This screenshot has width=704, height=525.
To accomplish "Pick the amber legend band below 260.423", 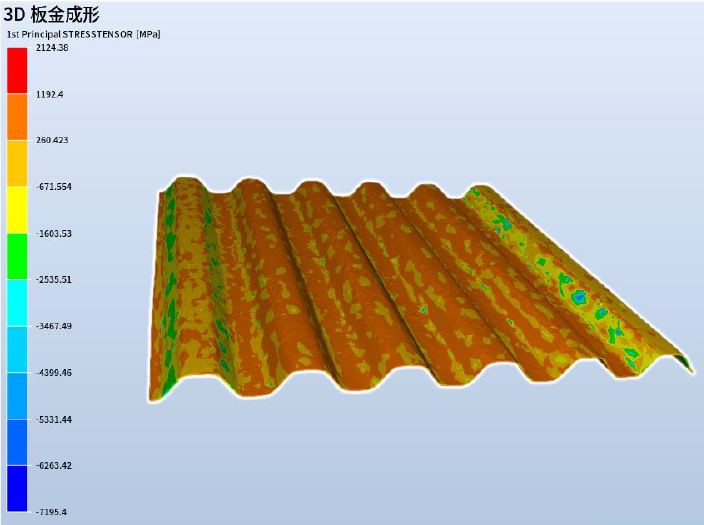I will [17, 163].
